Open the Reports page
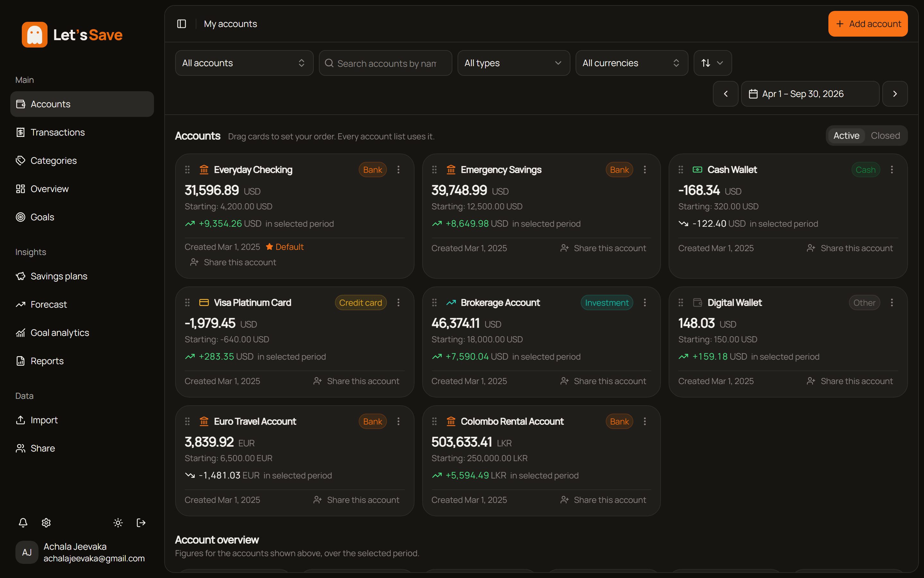Viewport: 924px width, 578px height. [82, 361]
